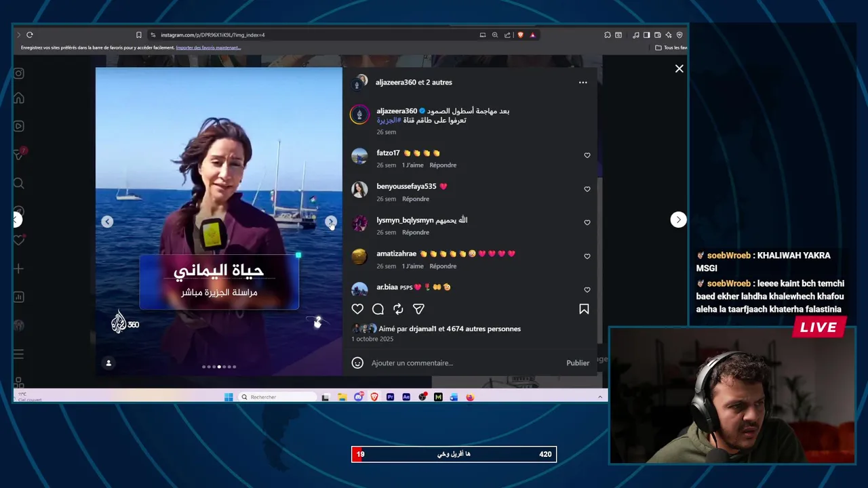Open Search sidebar magnifier icon
This screenshot has width=868, height=488.
pyautogui.click(x=19, y=183)
